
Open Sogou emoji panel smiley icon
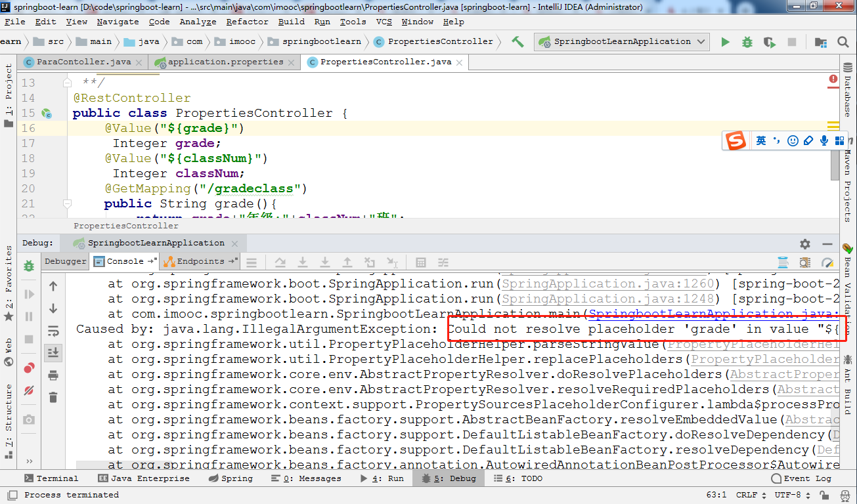click(793, 141)
